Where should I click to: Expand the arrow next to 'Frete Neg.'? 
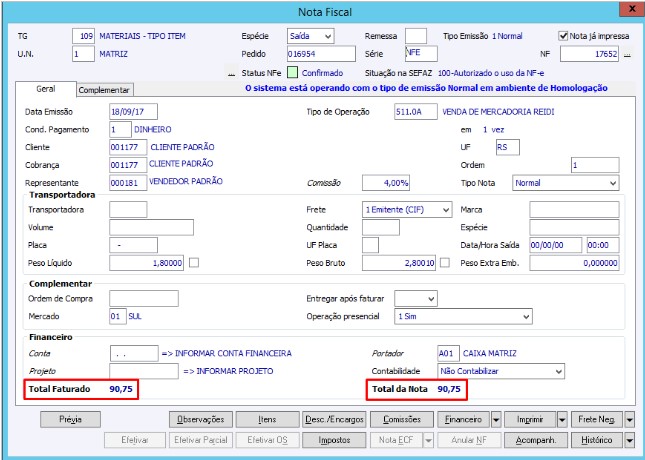[629, 420]
